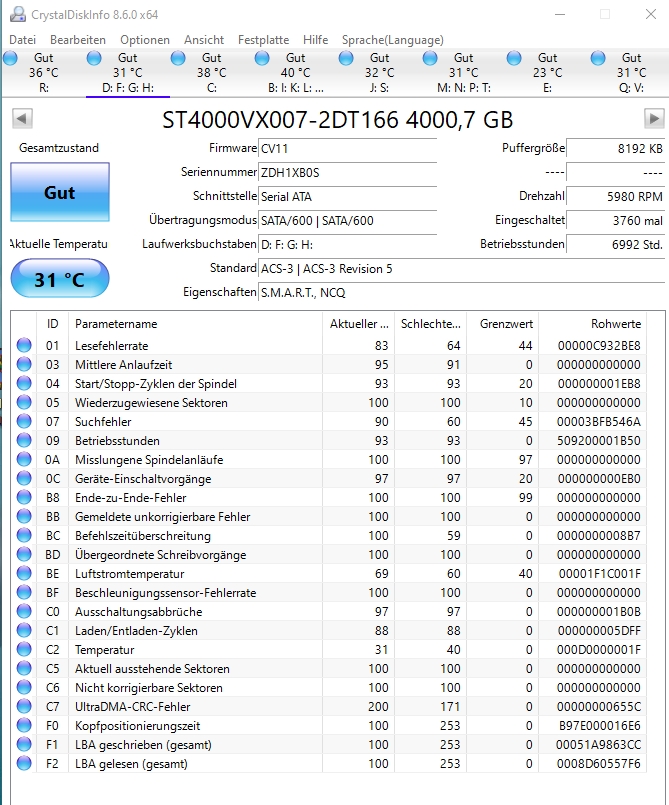Open the Optionen menu
The image size is (669, 805).
145,40
